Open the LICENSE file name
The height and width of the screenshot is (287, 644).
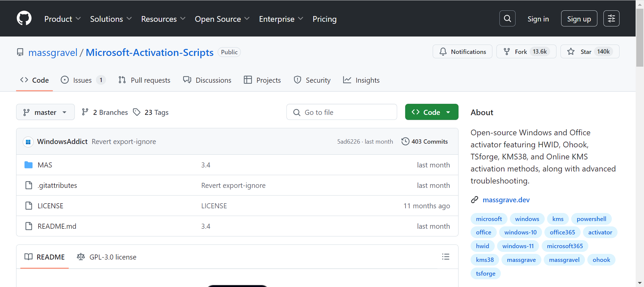click(50, 206)
